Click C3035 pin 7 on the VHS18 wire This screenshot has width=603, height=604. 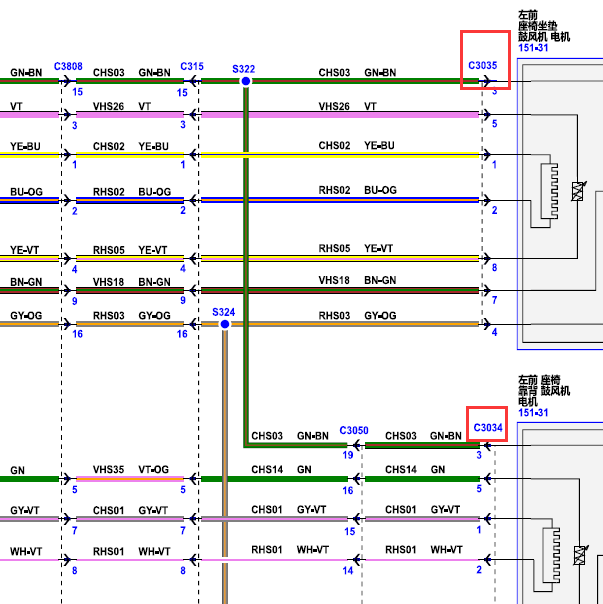[494, 300]
